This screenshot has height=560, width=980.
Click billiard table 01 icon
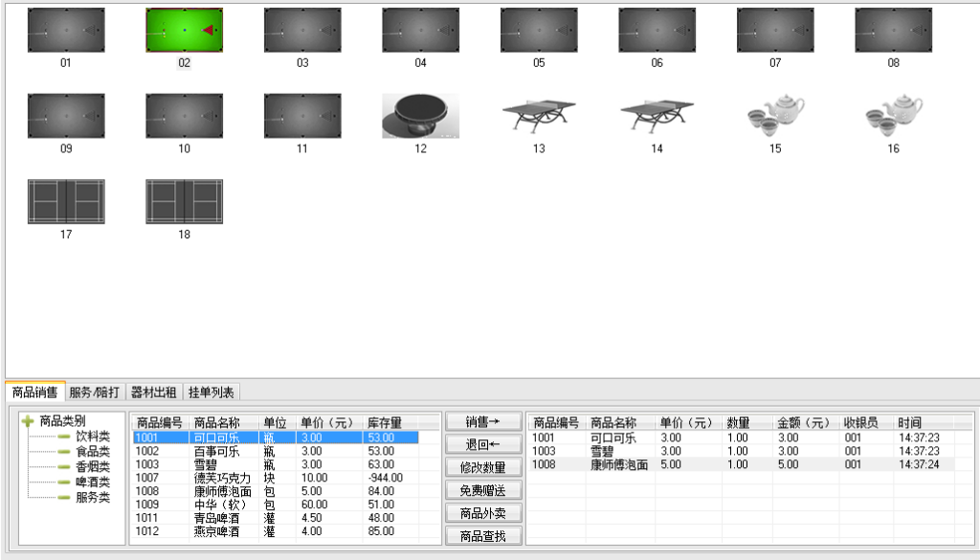pyautogui.click(x=65, y=31)
